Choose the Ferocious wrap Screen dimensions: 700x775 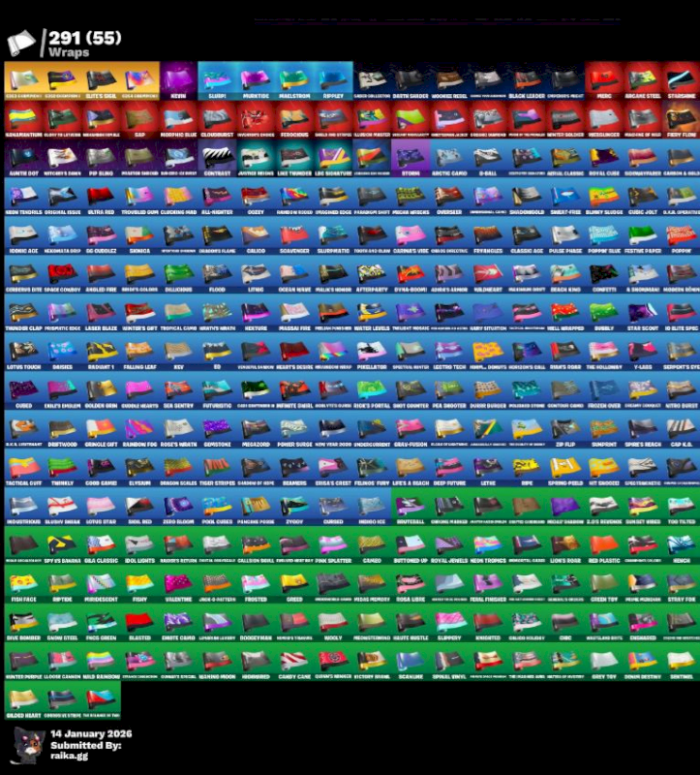coord(294,119)
